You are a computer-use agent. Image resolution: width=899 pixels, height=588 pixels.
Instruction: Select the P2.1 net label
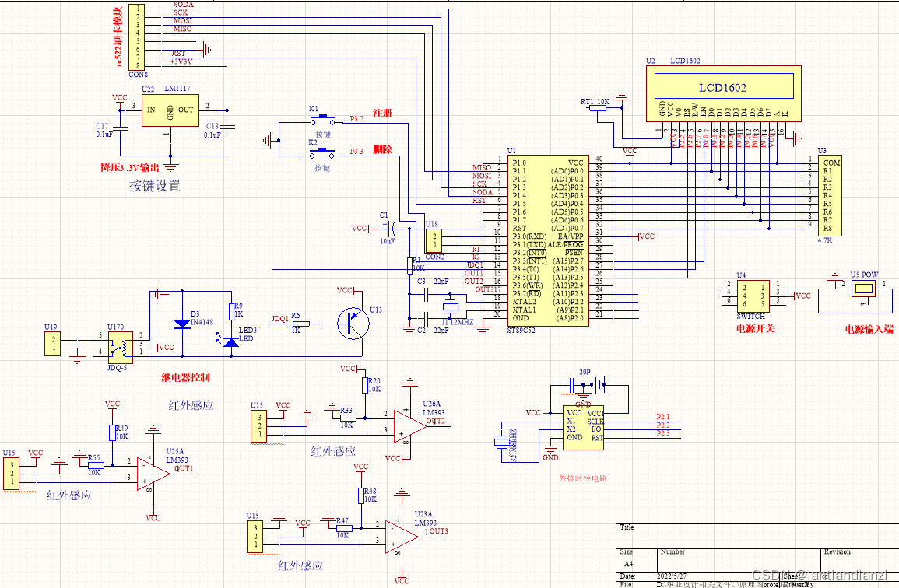pos(663,417)
